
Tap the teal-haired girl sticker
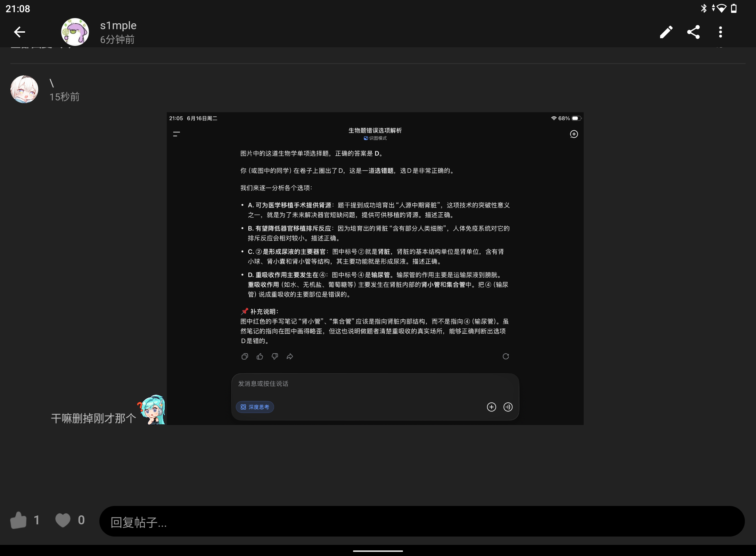pyautogui.click(x=152, y=409)
